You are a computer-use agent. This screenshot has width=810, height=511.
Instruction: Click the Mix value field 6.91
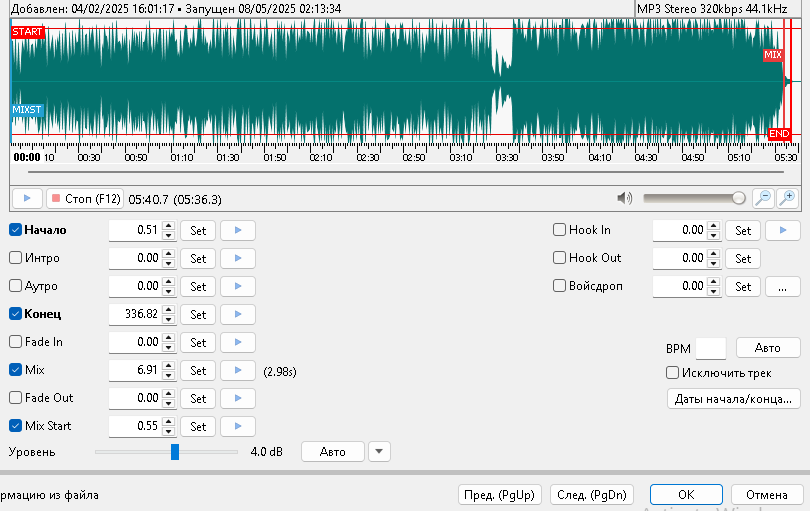135,370
